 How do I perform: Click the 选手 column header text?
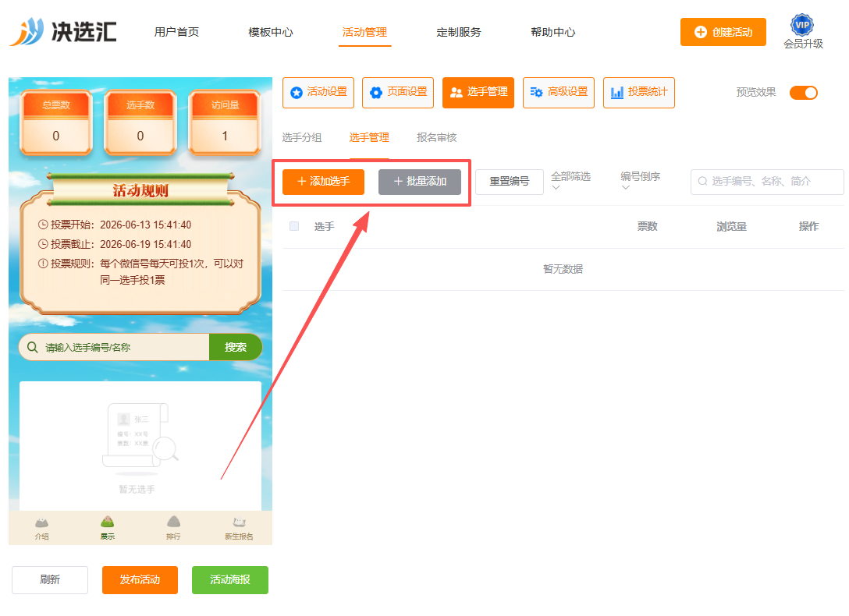pyautogui.click(x=325, y=226)
